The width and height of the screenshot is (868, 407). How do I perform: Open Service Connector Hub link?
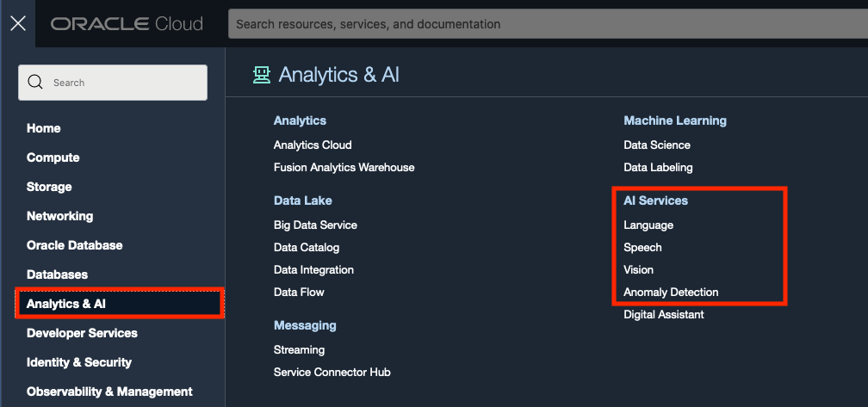[x=332, y=372]
